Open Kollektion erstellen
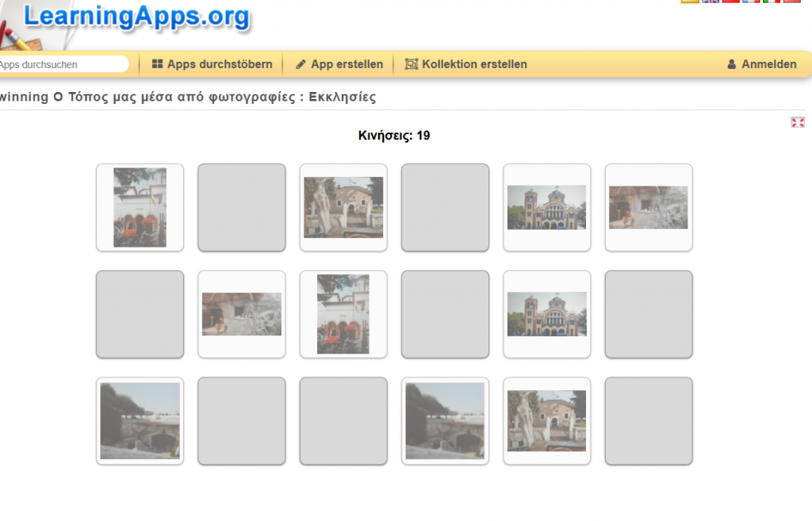Viewport: 812px width, 521px height. (x=465, y=64)
